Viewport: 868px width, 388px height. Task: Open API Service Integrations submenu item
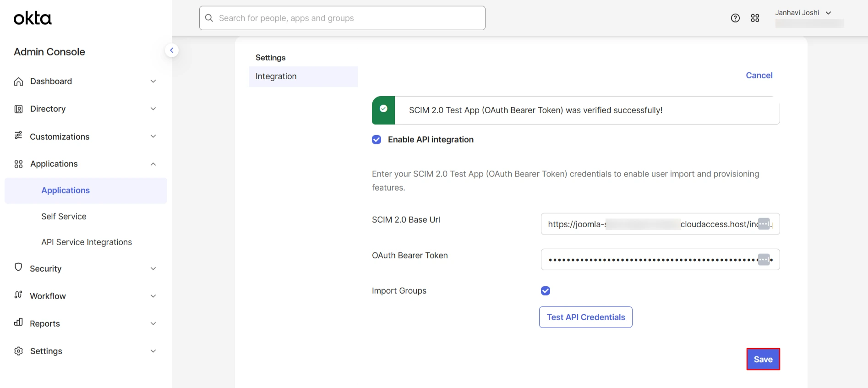87,242
